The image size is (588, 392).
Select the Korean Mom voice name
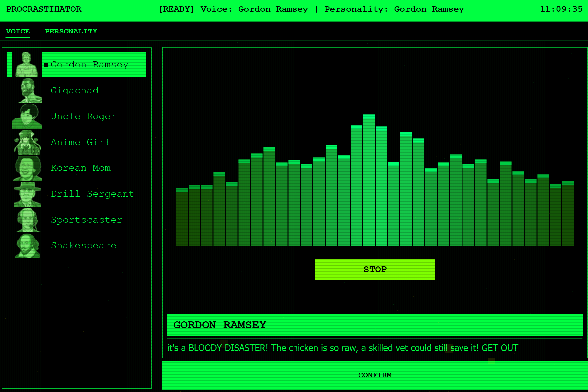pos(81,168)
